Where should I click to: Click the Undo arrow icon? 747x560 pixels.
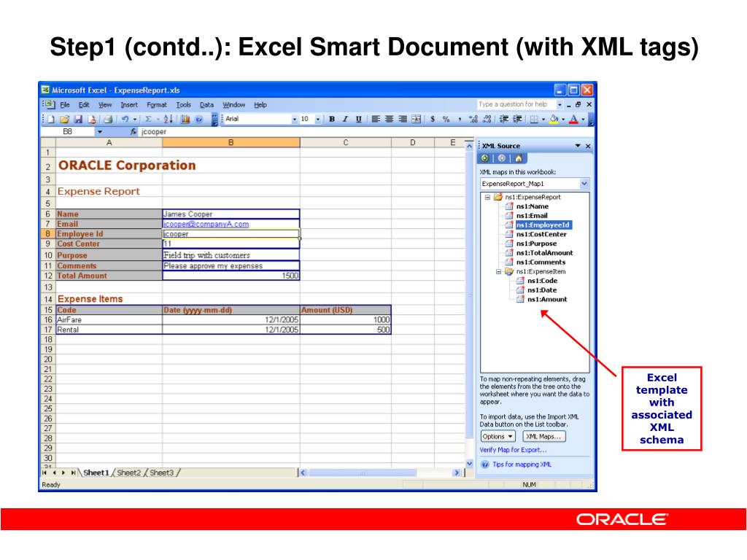[x=125, y=119]
